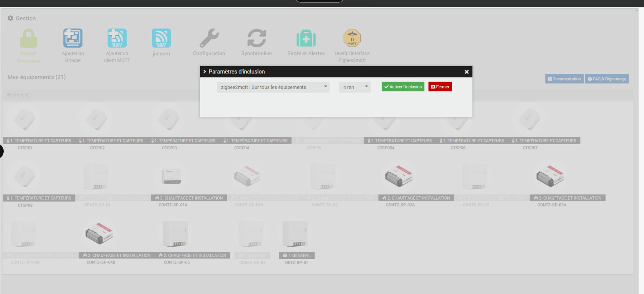Screen dimensions: 644x294
Task: Open the zigbee2mqtt equipment scope dropdown
Action: [x=273, y=87]
